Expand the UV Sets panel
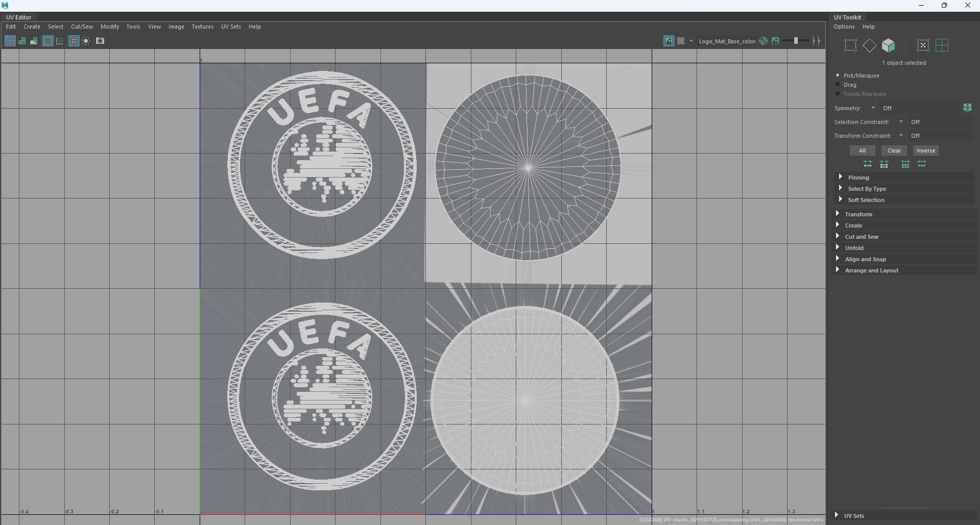980x525 pixels. tap(904, 516)
